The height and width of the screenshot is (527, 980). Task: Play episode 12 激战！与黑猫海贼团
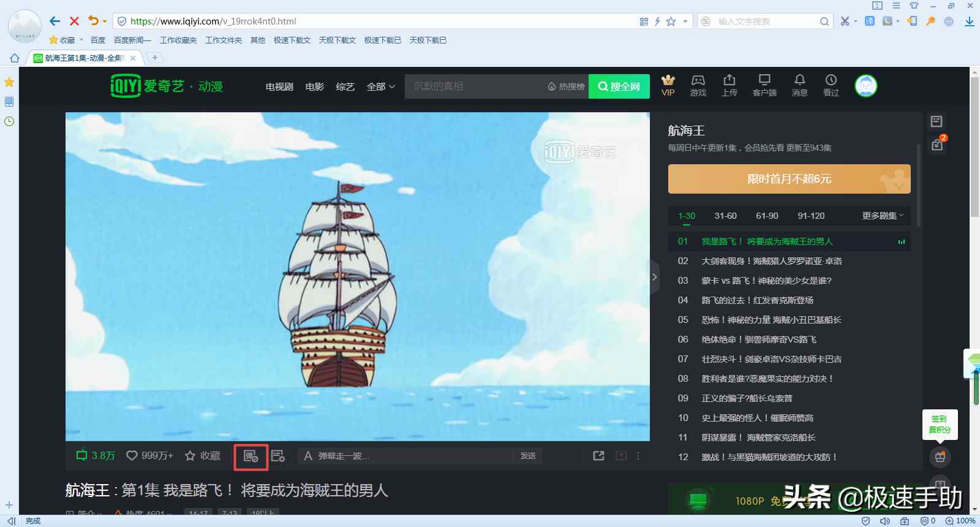(789, 457)
